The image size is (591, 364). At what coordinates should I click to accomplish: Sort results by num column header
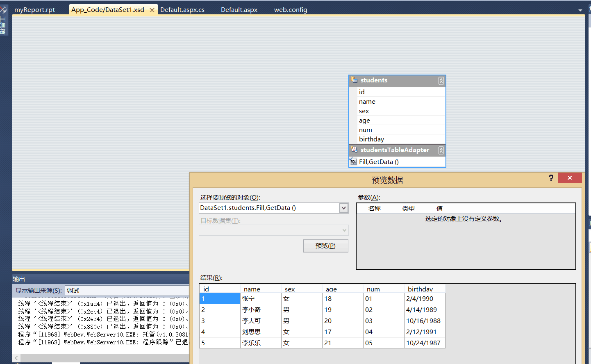point(384,289)
